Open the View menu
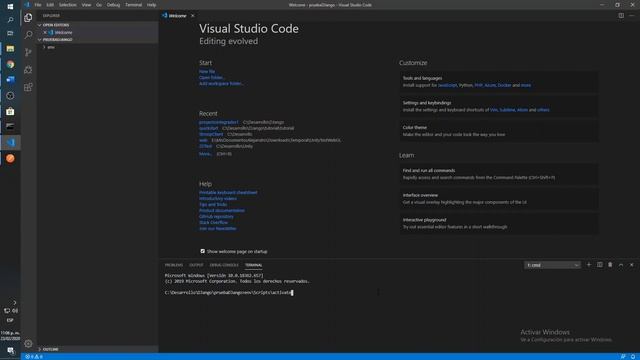 pyautogui.click(x=86, y=5)
